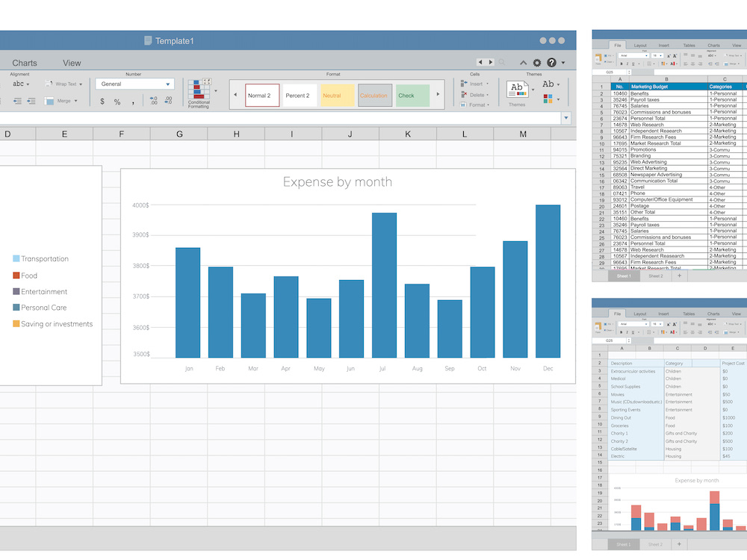Click the Wrap Text icon
This screenshot has height=560, width=747.
pos(48,84)
